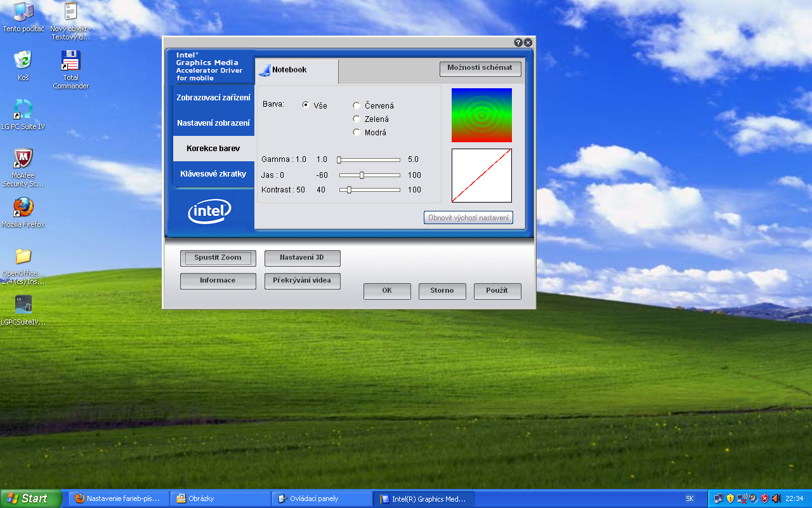
Task: Open the OpenOffice installer folder icon
Action: click(23, 257)
